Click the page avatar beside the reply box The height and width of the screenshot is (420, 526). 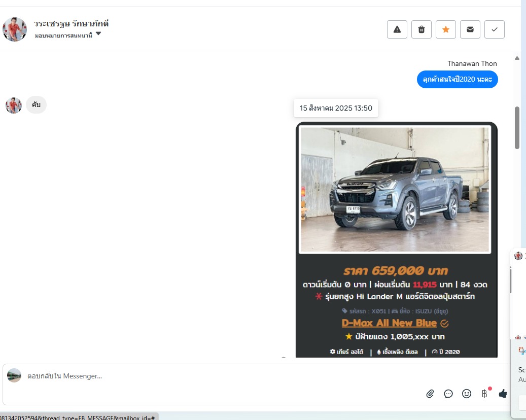click(14, 375)
